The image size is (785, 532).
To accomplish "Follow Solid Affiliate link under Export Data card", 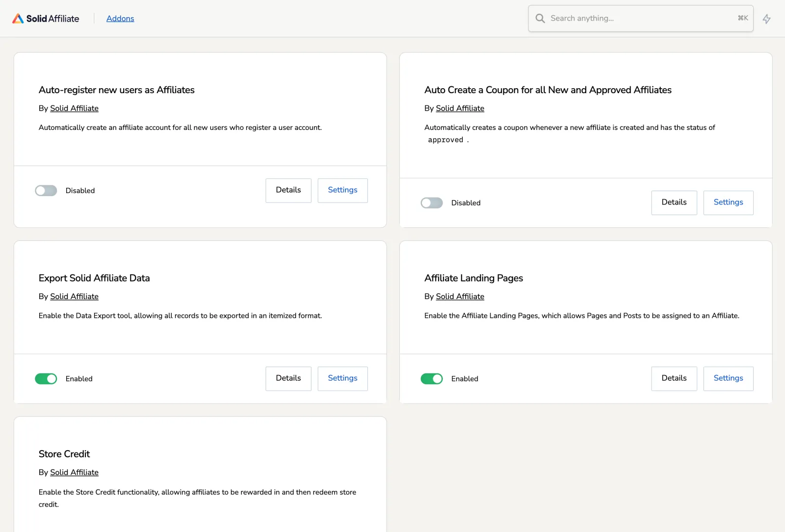I will tap(74, 297).
